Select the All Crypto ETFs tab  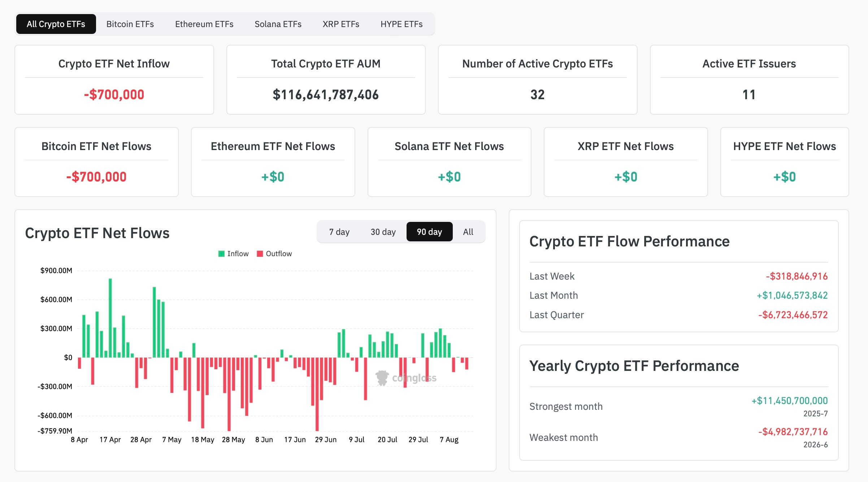56,24
